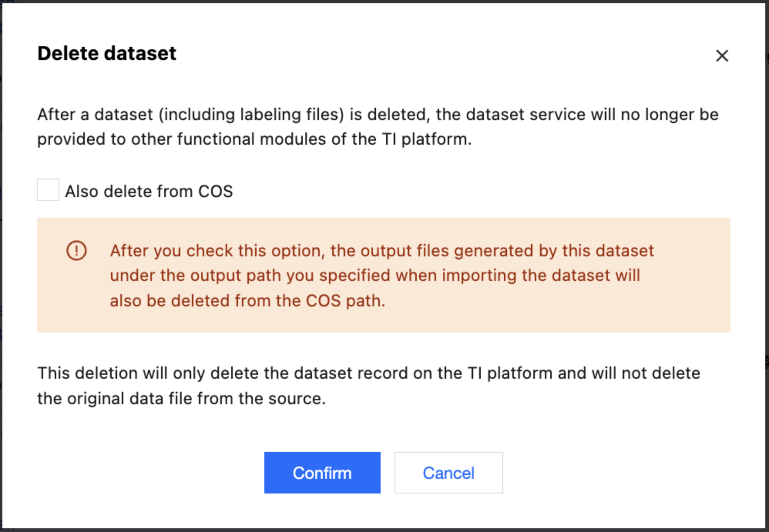Click 'also be deleted from the COS path' line
The height and width of the screenshot is (532, 769).
[x=247, y=301]
